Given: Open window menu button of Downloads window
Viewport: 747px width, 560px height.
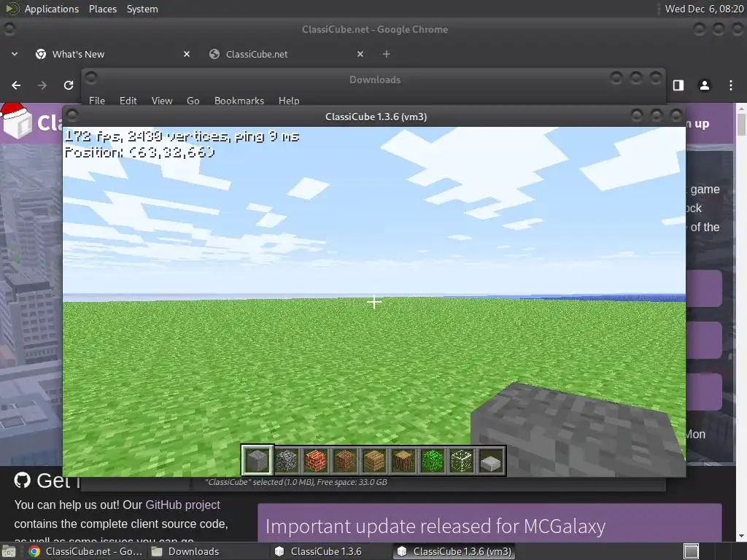Looking at the screenshot, I should pyautogui.click(x=91, y=77).
